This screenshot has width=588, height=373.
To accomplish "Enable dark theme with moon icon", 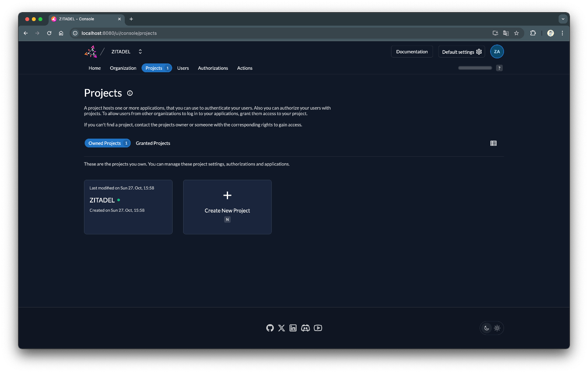I will click(x=486, y=328).
